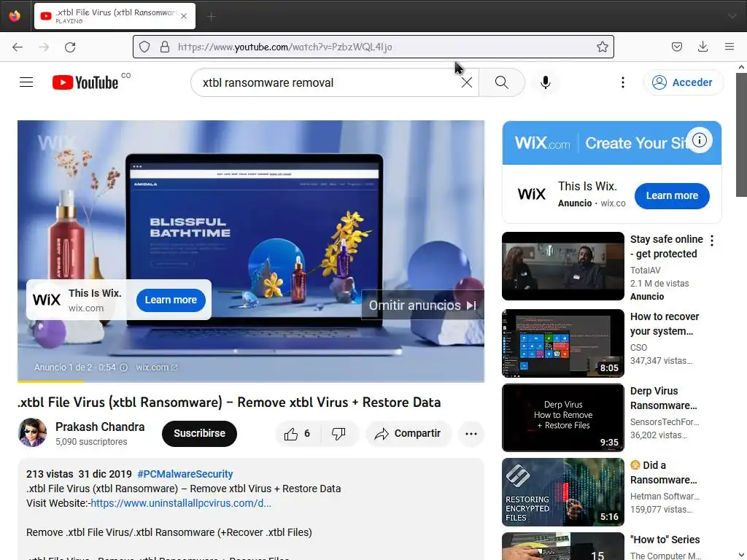Skip ads with Omitir anuncios

pyautogui.click(x=422, y=306)
